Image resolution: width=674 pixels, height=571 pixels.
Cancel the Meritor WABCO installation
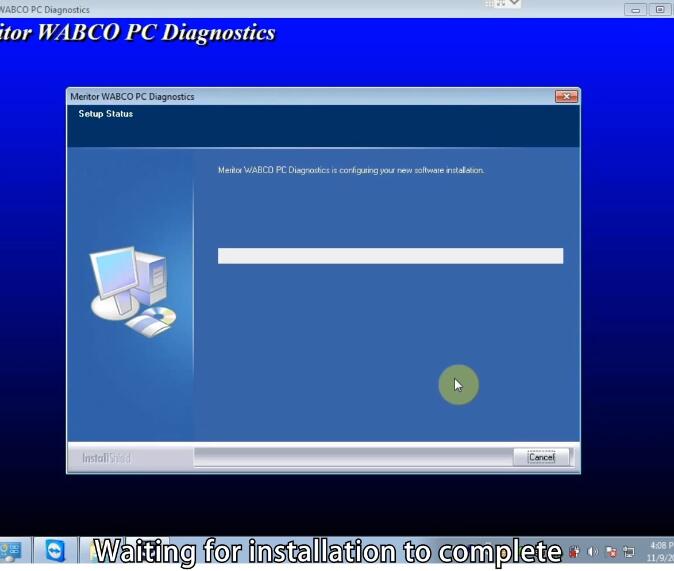541,457
